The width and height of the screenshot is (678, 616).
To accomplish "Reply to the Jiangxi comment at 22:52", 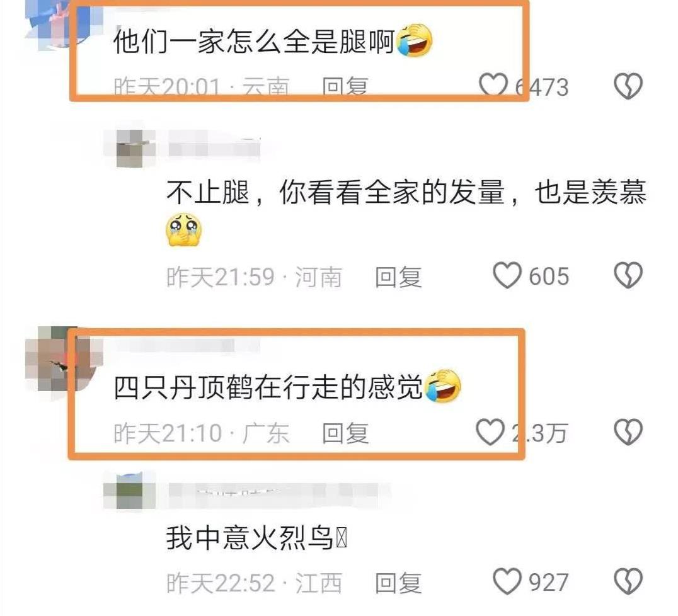I will coord(398,583).
